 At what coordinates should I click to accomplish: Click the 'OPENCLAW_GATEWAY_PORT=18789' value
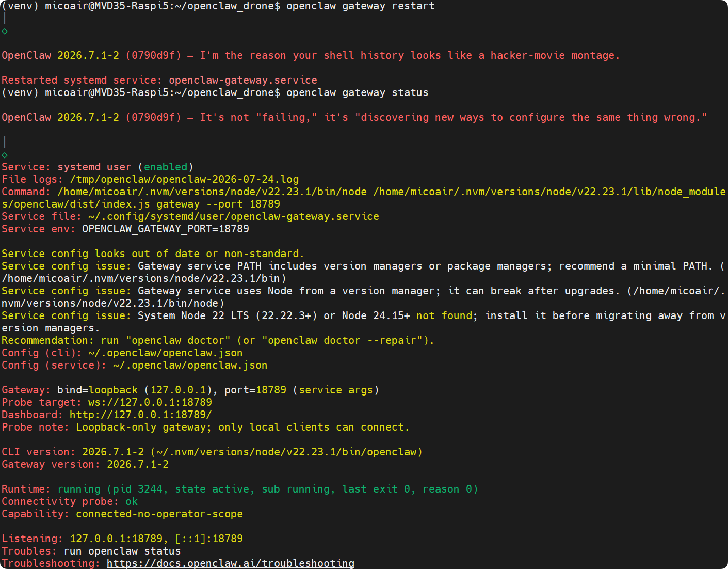[x=166, y=229]
